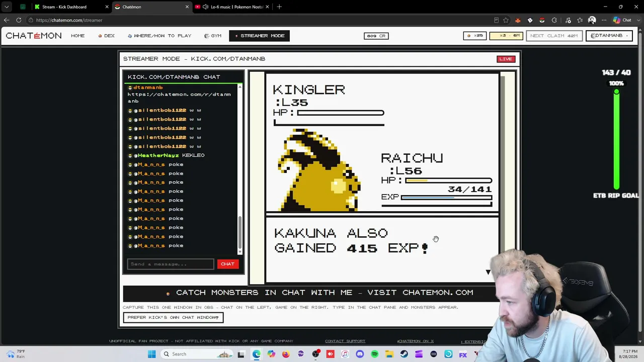Open Microsoft Edge from the taskbar
This screenshot has width=644, height=362.
click(256, 354)
